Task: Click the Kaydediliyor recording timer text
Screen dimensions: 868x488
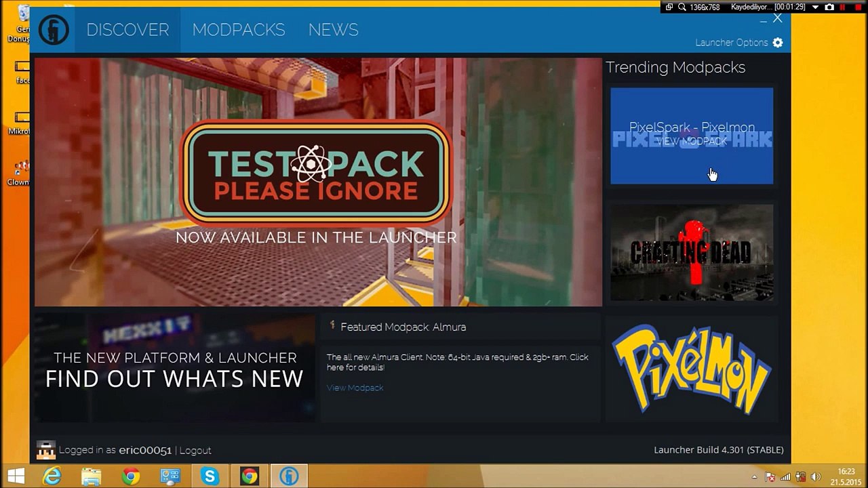Action: (768, 7)
